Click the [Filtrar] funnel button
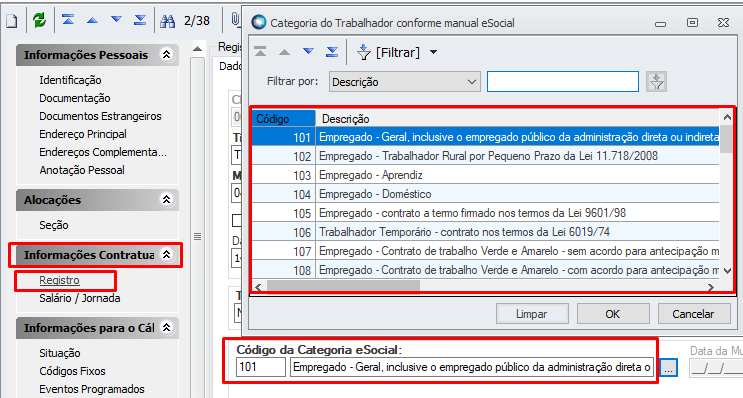Viewport: 743px width, 398px height. (x=389, y=52)
